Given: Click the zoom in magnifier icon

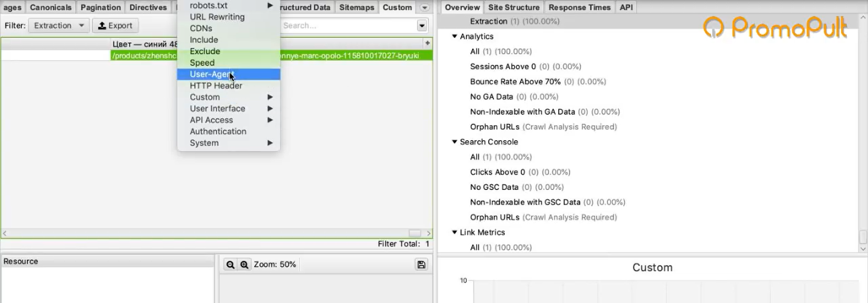Looking at the screenshot, I should click(x=244, y=265).
